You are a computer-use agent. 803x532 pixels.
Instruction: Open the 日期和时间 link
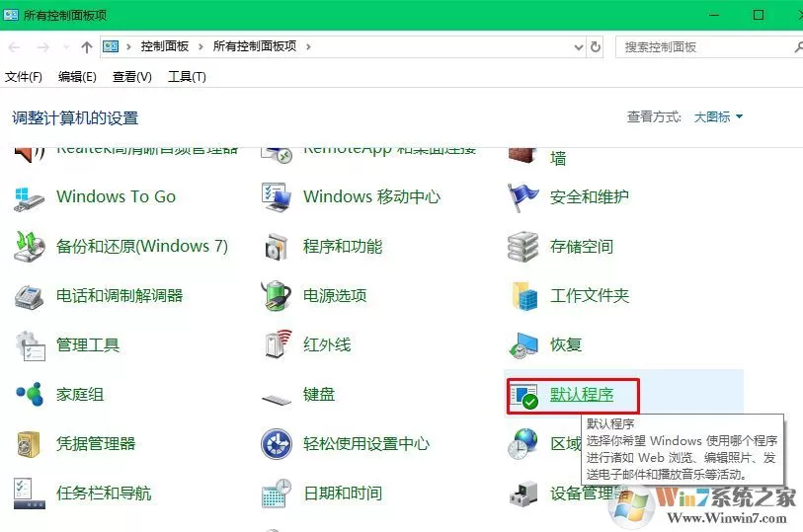[x=343, y=494]
